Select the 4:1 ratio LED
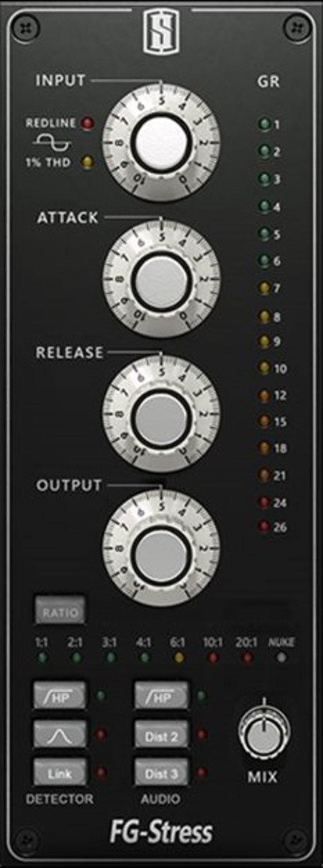323x868 pixels. 145,658
